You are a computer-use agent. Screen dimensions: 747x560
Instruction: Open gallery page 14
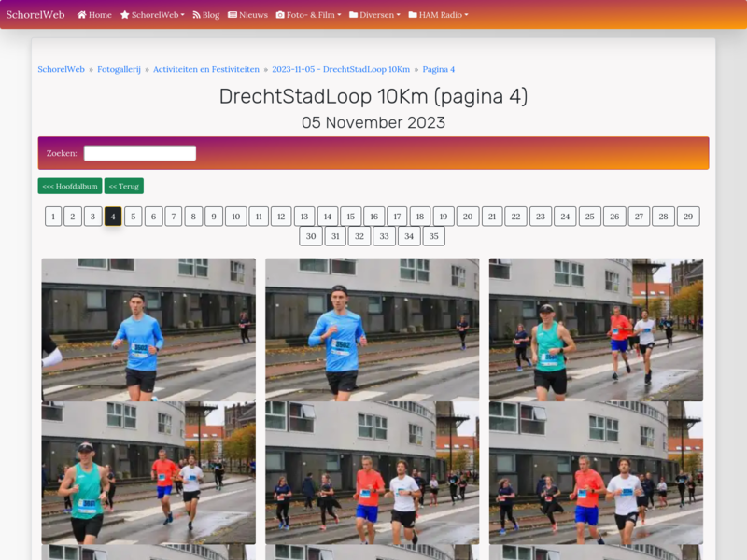tap(328, 217)
